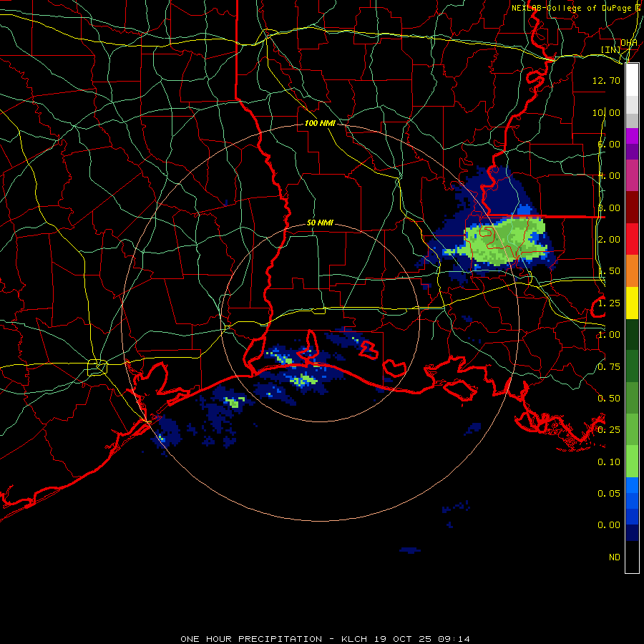The width and height of the screenshot is (644, 644).
Task: Click the ONE HOUR PRECIPITATION title text
Action: click(251, 639)
